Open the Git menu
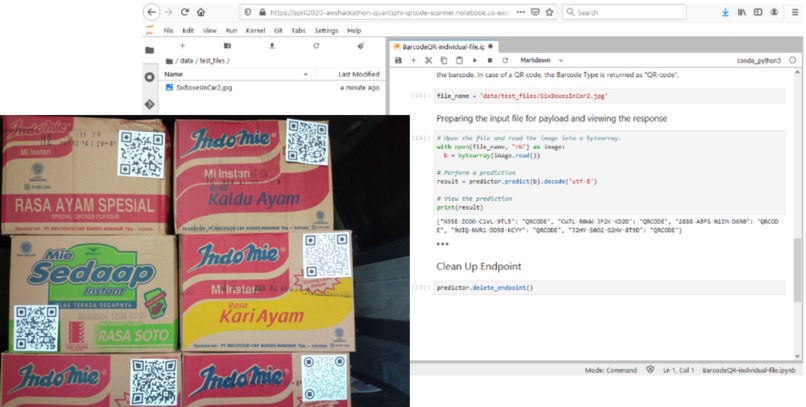806x407 pixels. (278, 30)
